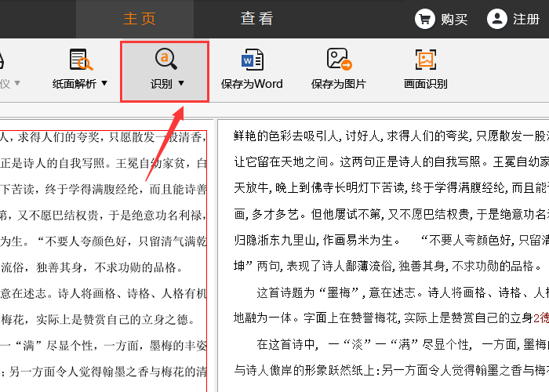
Task: Click the 保存为Word document icon
Action: 252,60
